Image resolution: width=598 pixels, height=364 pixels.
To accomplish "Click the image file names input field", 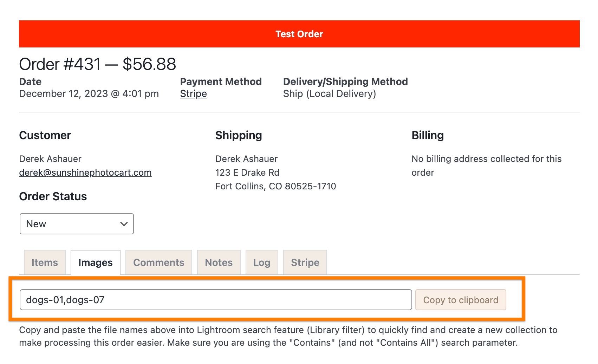I will pos(216,300).
